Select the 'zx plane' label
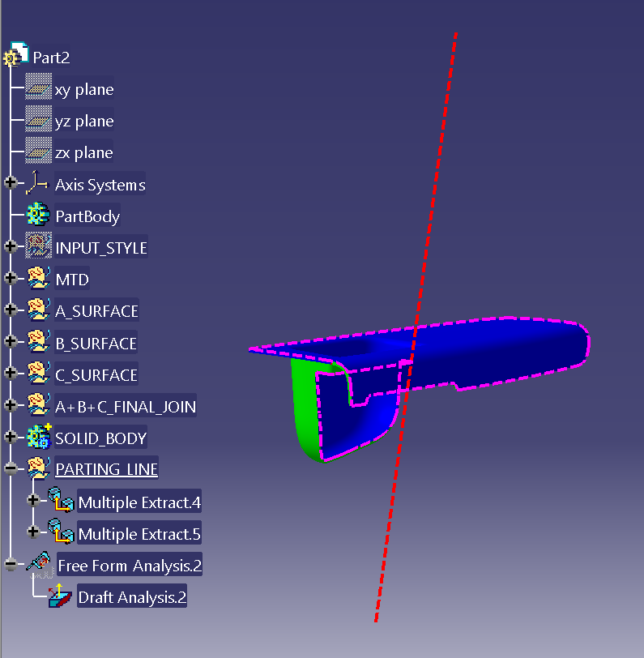 83,152
